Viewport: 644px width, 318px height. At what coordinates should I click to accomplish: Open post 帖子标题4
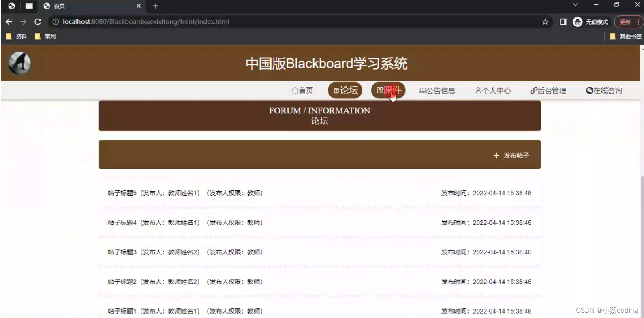pyautogui.click(x=185, y=223)
